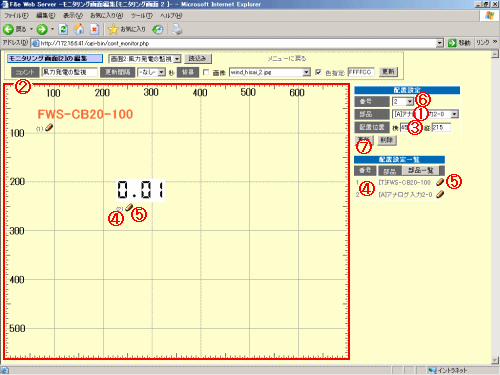Click the page scrollbar up arrow
Image resolution: width=500 pixels, height=375 pixels.
point(495,54)
